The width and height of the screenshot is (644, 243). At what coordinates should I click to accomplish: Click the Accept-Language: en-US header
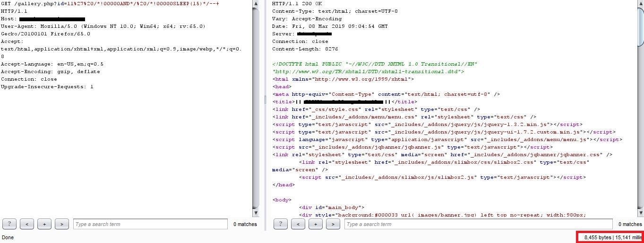(x=52, y=64)
